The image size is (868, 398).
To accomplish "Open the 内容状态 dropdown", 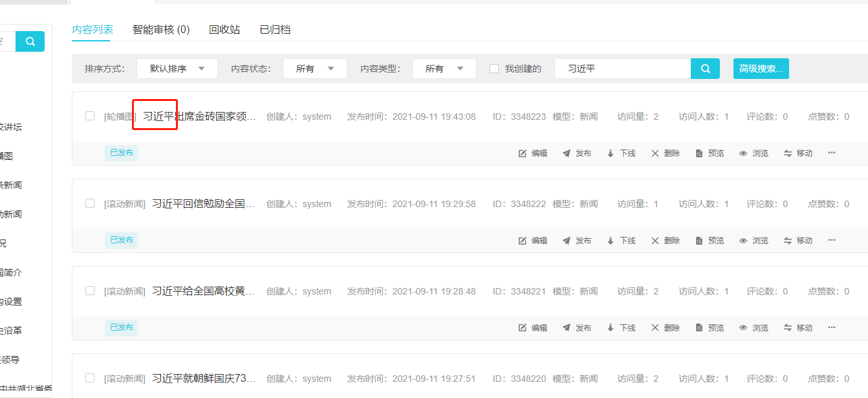I will pyautogui.click(x=315, y=69).
